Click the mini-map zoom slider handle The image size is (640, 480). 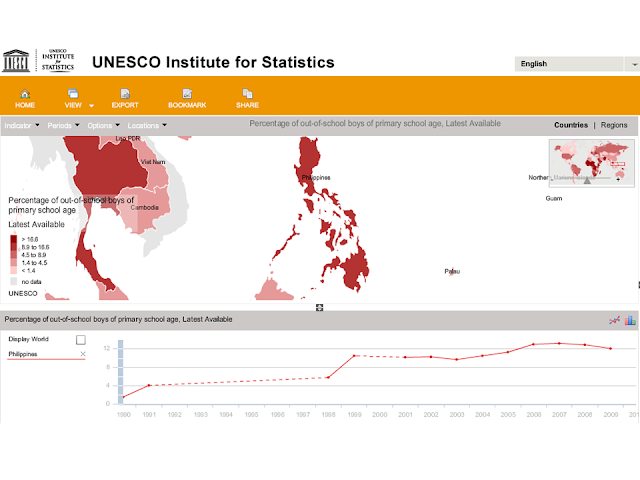pos(587,180)
